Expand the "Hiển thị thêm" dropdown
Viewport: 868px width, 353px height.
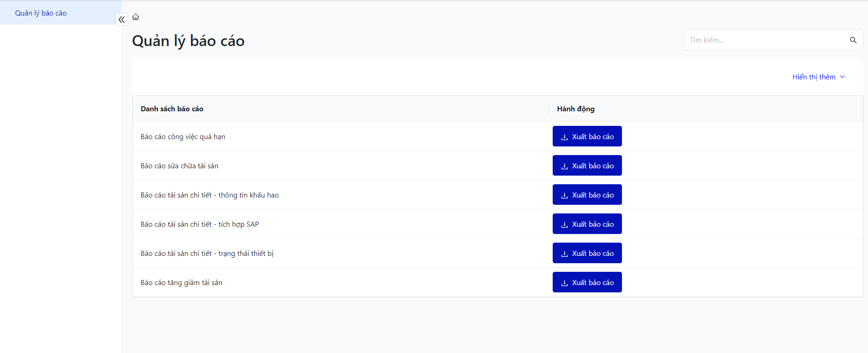coord(814,77)
